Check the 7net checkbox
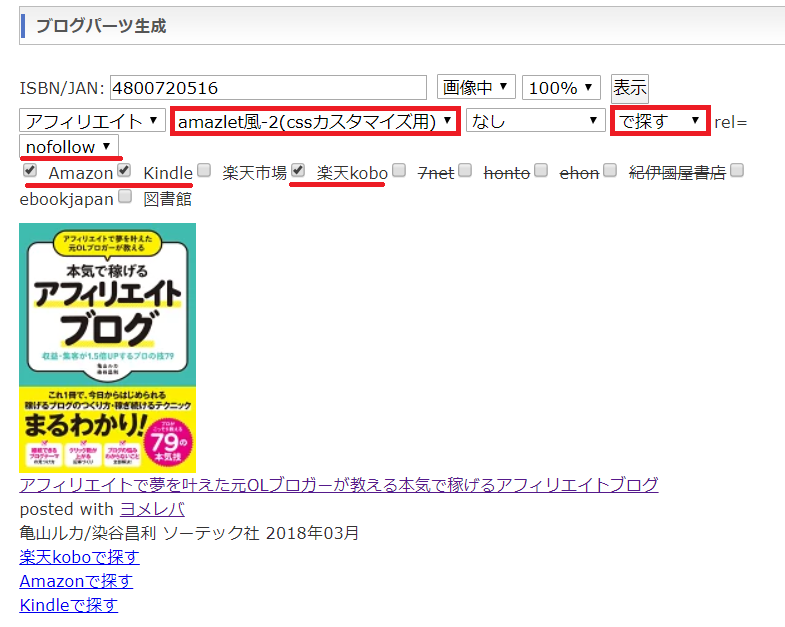The width and height of the screenshot is (785, 627). pyautogui.click(x=399, y=170)
